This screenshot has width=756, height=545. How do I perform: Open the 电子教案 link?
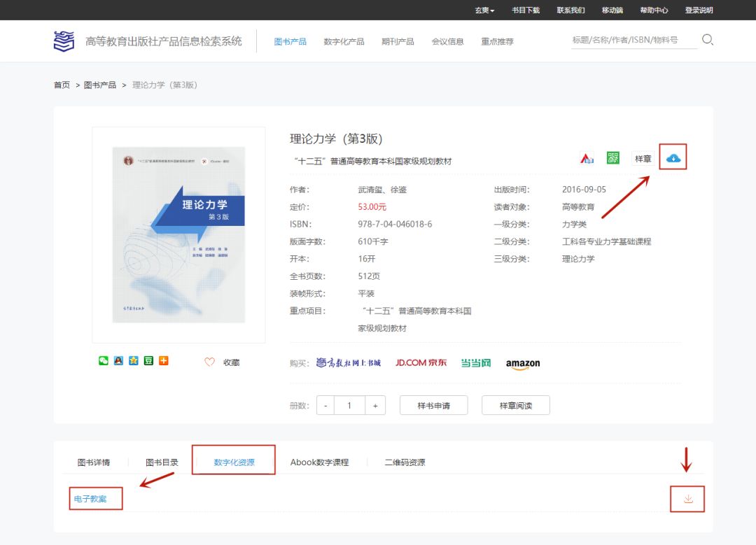coord(91,499)
